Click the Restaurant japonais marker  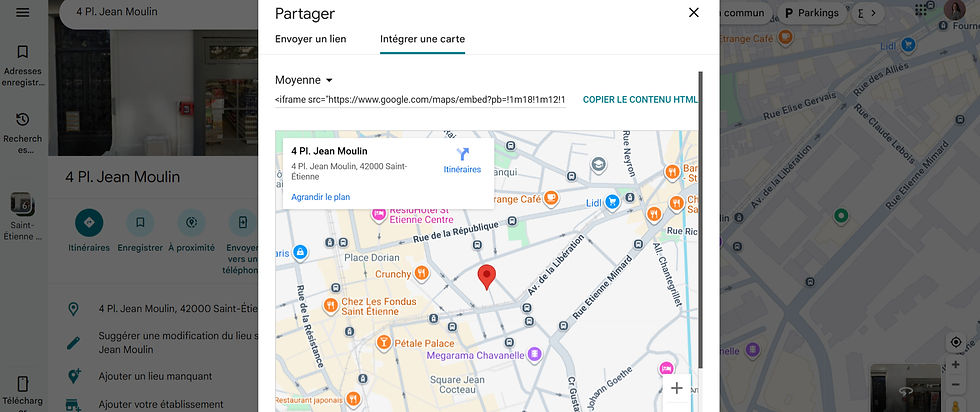[353, 398]
